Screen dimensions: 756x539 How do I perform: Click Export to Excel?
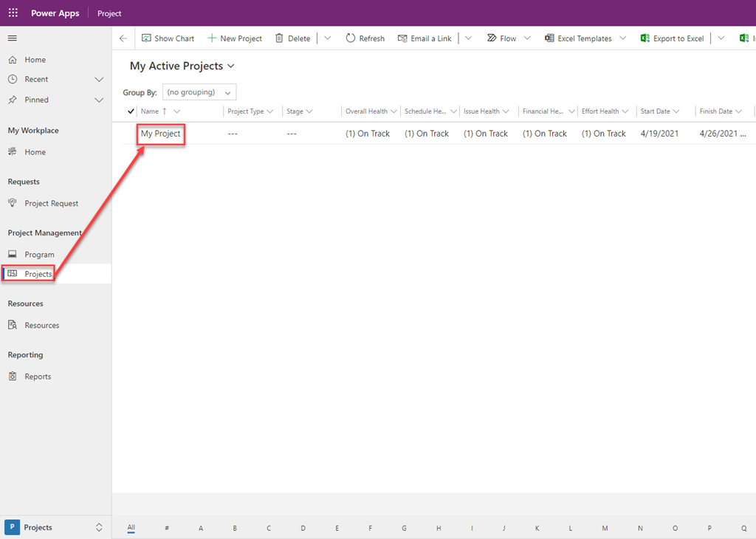click(672, 38)
